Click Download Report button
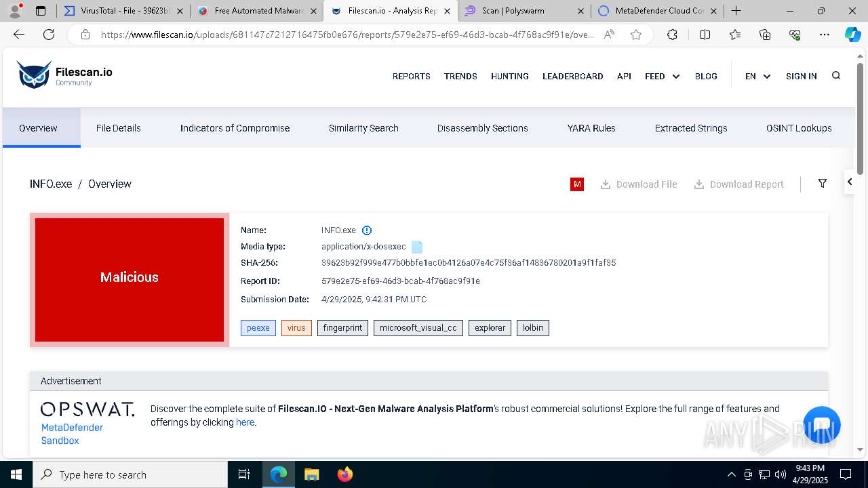Viewport: 868px width, 488px height. 738,184
